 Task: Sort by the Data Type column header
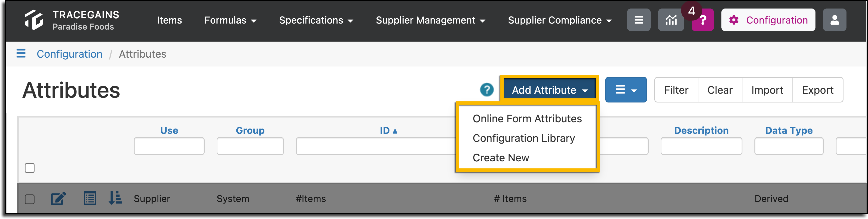789,131
